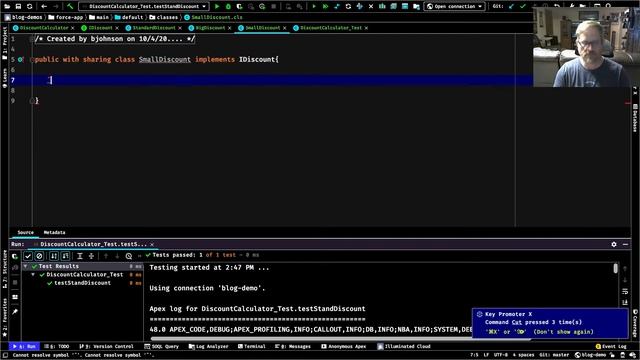
Task: Close the SmallDiscount editor tab
Action: click(x=284, y=28)
